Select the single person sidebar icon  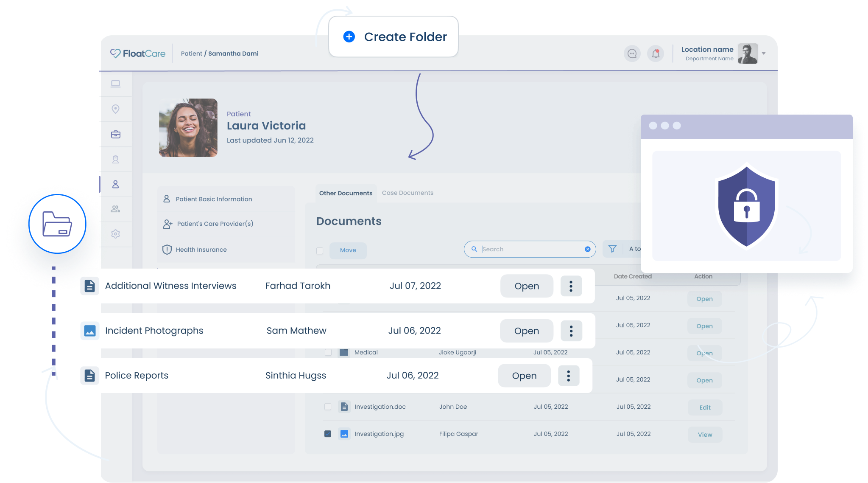pos(115,184)
